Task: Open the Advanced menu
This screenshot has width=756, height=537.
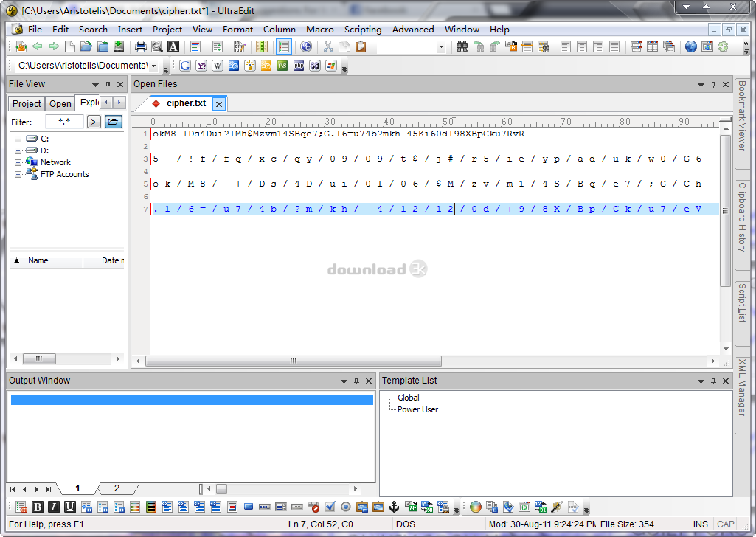Action: 413,30
